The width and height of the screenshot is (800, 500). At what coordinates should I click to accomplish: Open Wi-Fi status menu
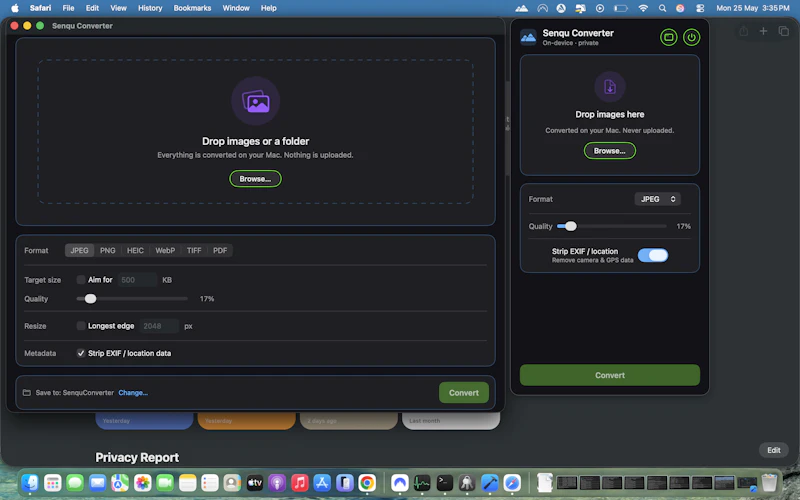pyautogui.click(x=643, y=8)
